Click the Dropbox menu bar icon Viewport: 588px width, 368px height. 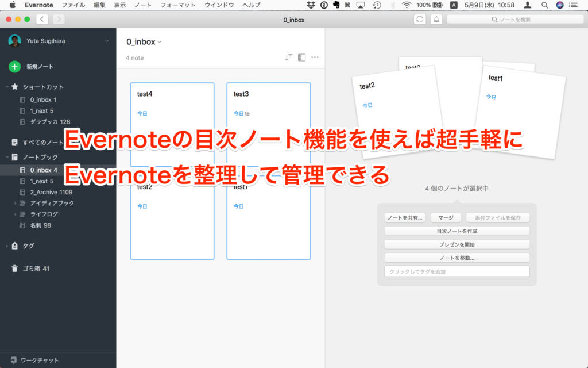(x=311, y=5)
